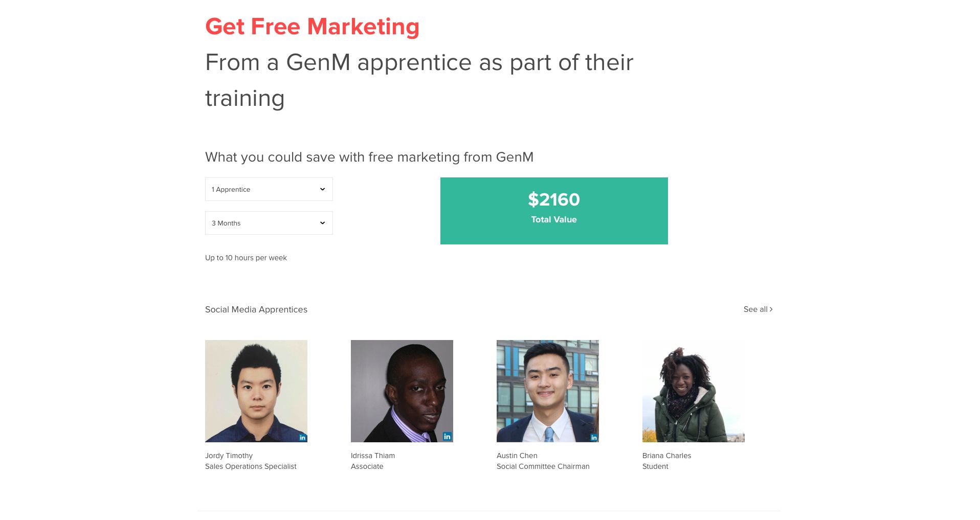Click the Get Free Marketing heading
980x520 pixels.
[312, 27]
